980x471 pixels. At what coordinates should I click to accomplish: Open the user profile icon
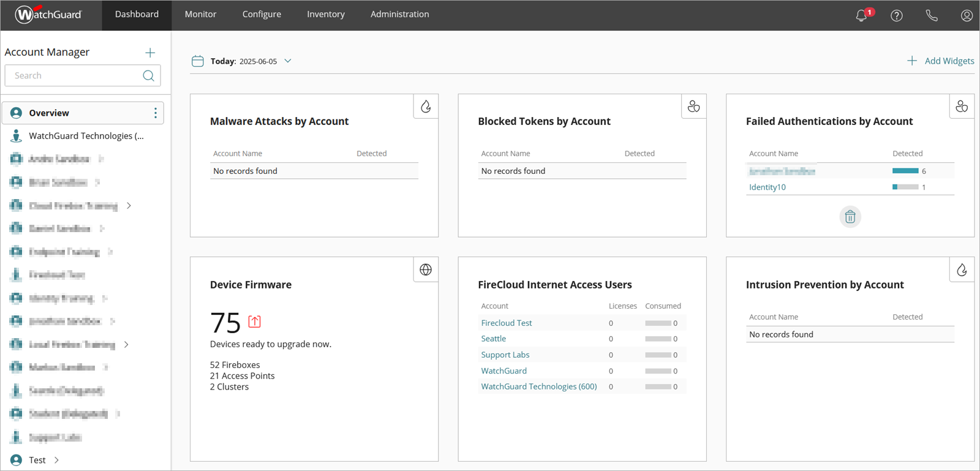click(x=967, y=15)
